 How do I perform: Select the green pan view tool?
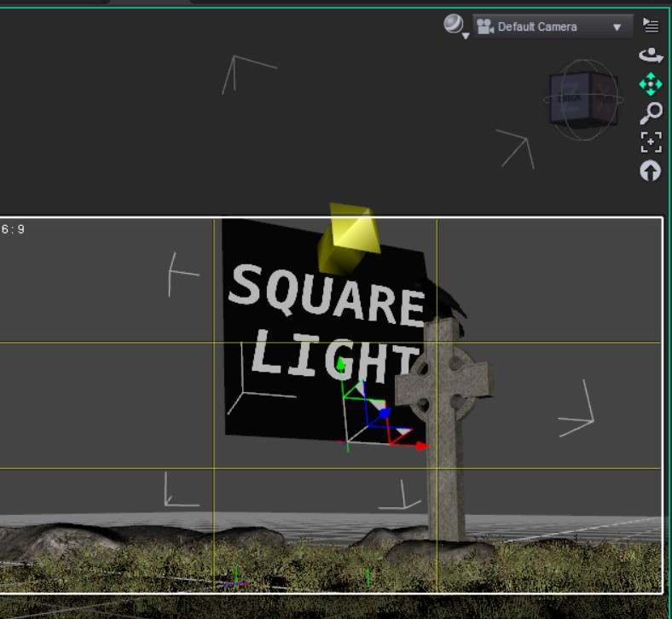(651, 84)
